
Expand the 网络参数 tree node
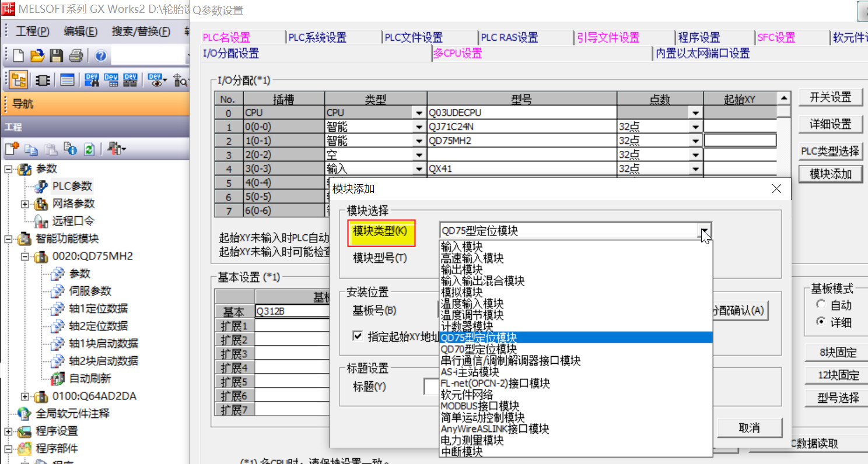coord(25,204)
